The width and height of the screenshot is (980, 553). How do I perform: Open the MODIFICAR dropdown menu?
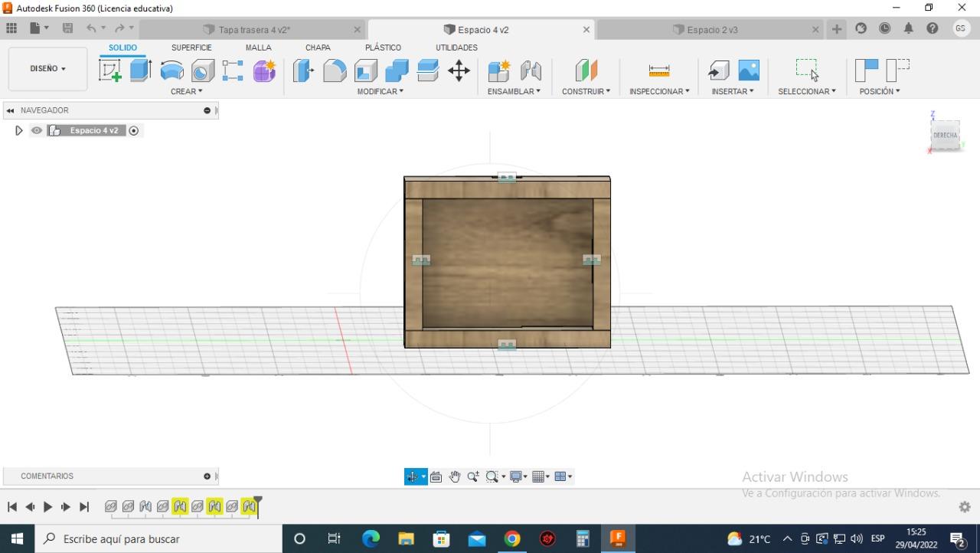(x=380, y=91)
